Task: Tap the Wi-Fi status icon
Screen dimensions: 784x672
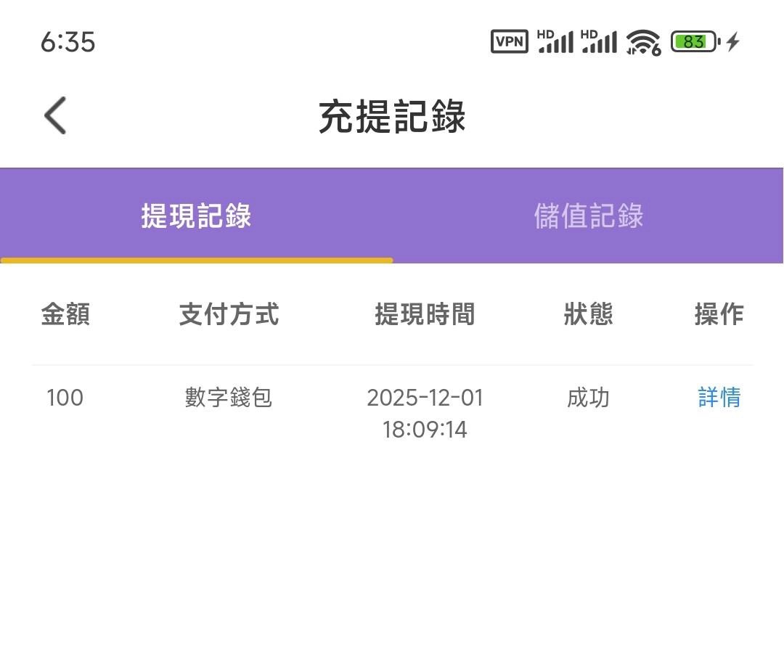Action: tap(644, 42)
